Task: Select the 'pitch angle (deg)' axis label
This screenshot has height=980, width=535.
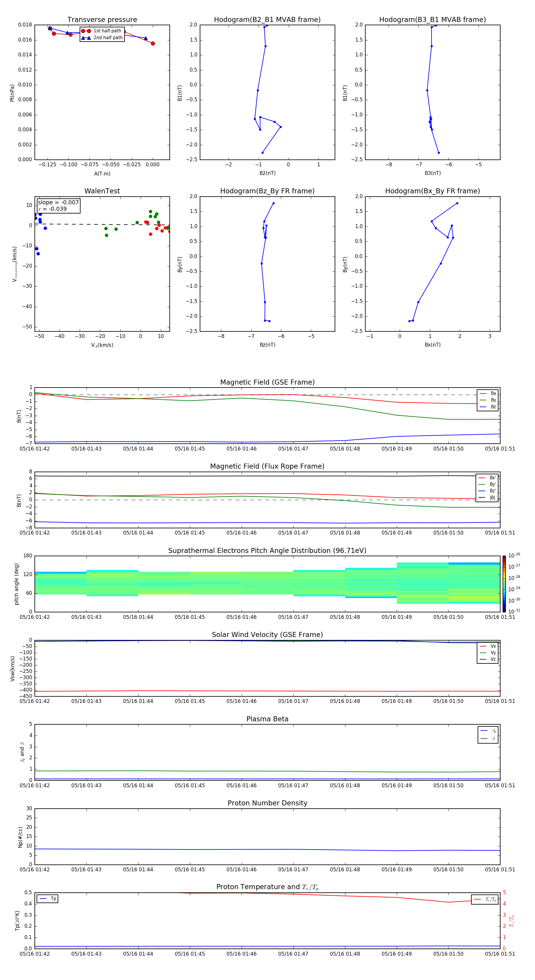Action: [16, 584]
